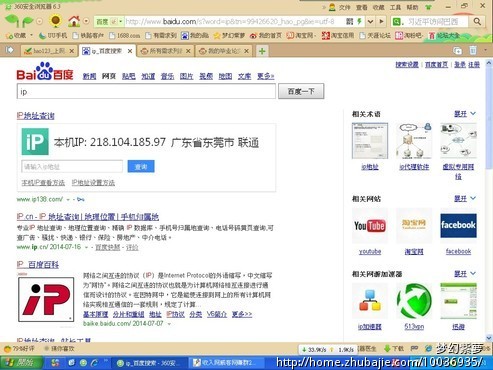Open the dropdown arrow next to the home icon
Image resolution: width=493 pixels, height=370 pixels.
pos(86,21)
